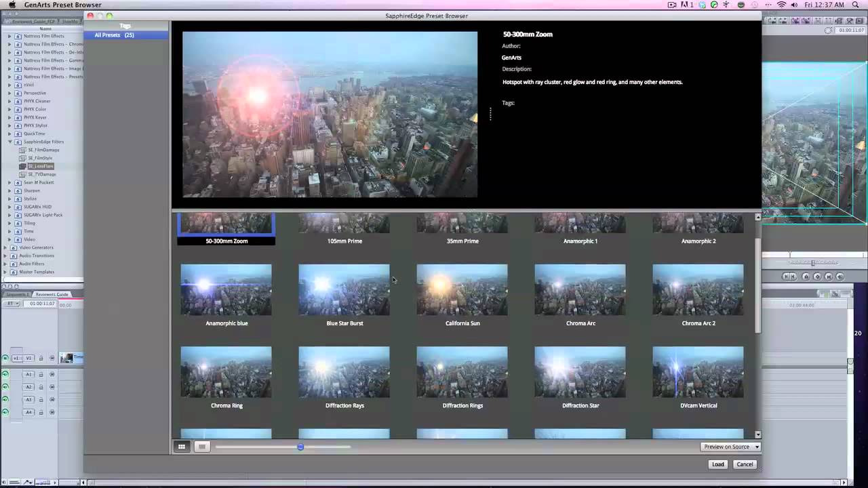Screen dimensions: 868x488
Task: Expand SUGARfx HUD folder
Action: coord(9,207)
